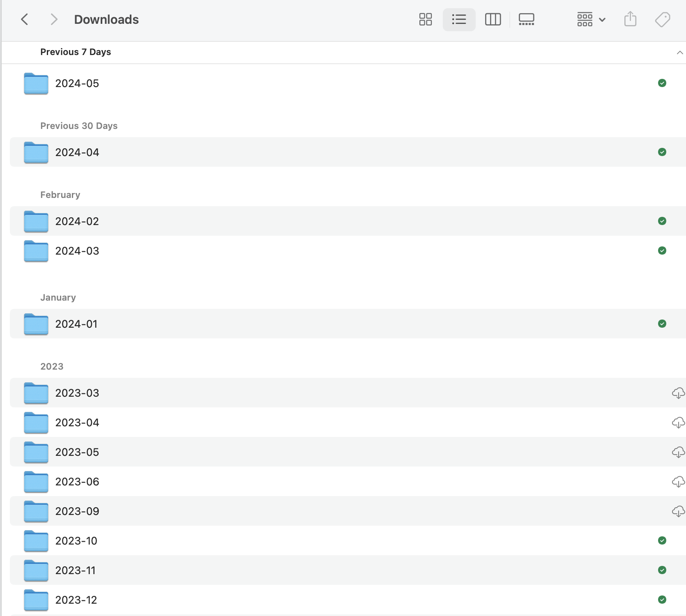The height and width of the screenshot is (616, 686).
Task: Switch to column view
Action: (x=493, y=19)
